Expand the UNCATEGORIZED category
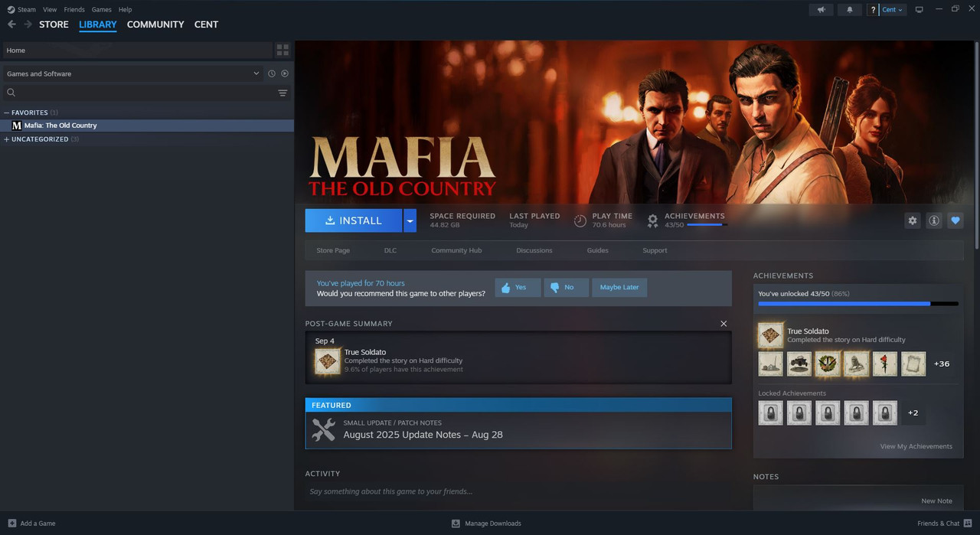980x535 pixels. click(7, 139)
